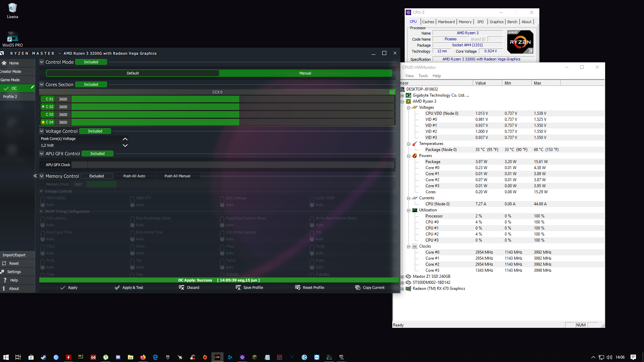The width and height of the screenshot is (644, 362).
Task: Open the Help menu in HWMonitor
Action: [437, 76]
